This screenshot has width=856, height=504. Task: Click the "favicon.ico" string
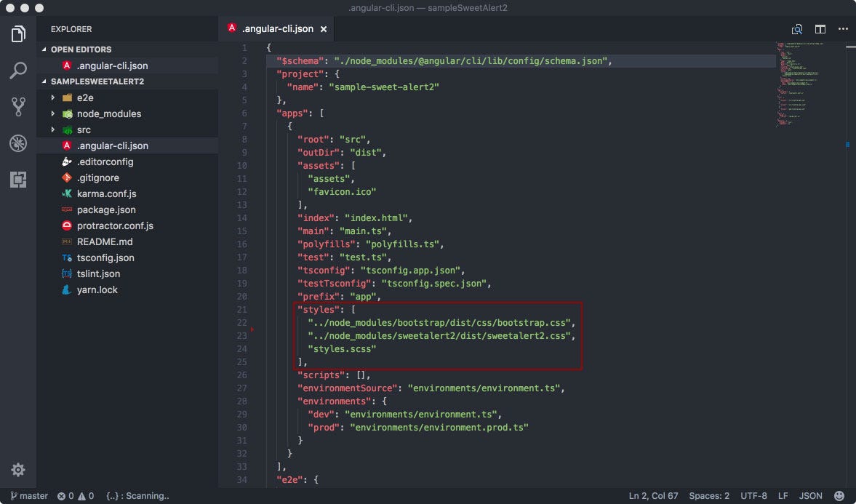pyautogui.click(x=343, y=192)
